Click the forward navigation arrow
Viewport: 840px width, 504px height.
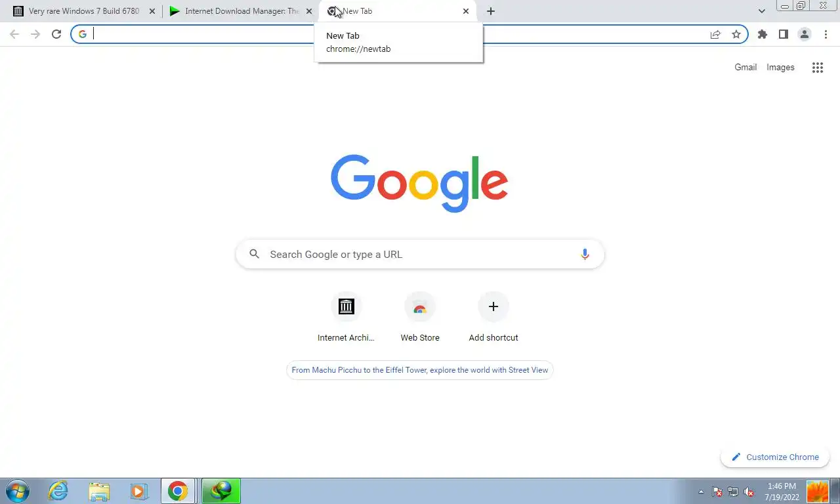[x=35, y=34]
